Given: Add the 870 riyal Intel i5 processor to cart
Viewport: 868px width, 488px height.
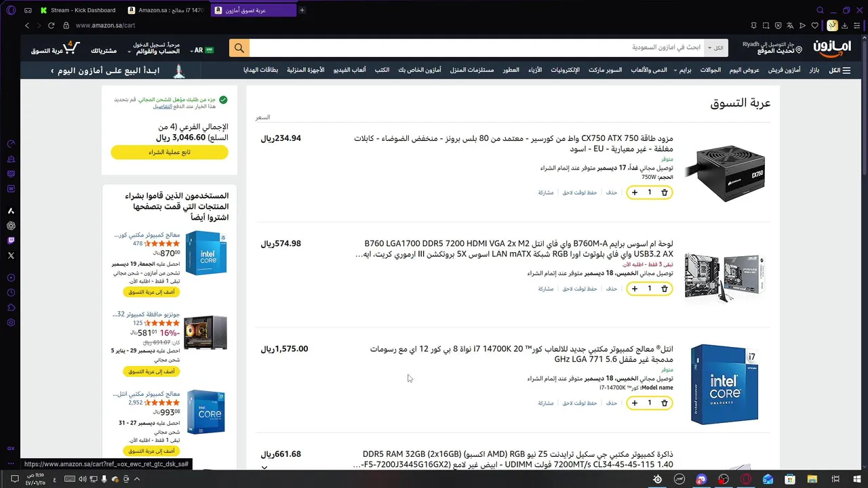Looking at the screenshot, I should tap(152, 292).
